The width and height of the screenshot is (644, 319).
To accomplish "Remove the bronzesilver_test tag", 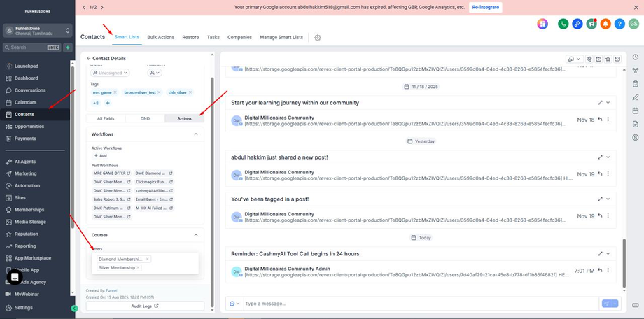I will [159, 92].
